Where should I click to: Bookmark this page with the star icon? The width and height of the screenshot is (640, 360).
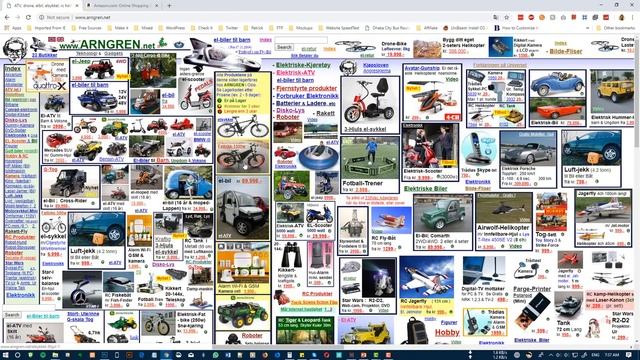click(507, 18)
